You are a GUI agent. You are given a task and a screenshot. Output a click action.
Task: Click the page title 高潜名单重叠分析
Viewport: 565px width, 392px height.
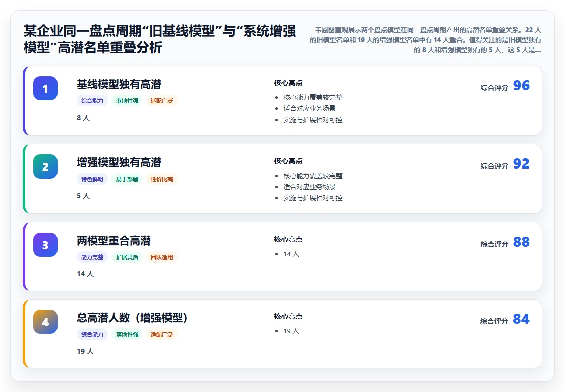tap(159, 39)
